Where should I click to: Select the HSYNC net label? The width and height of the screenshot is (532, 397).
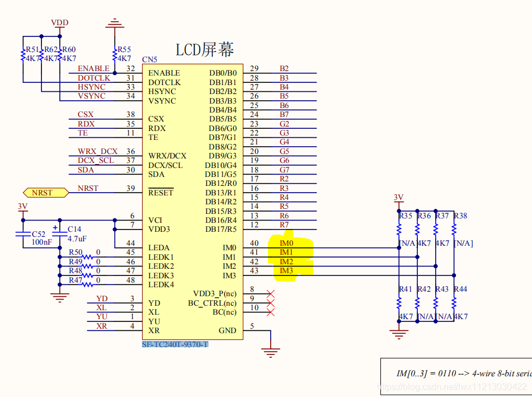[92, 87]
